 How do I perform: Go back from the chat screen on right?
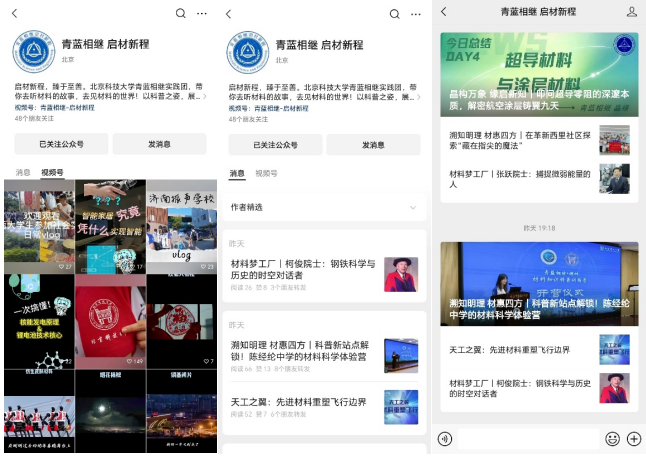pyautogui.click(x=444, y=12)
